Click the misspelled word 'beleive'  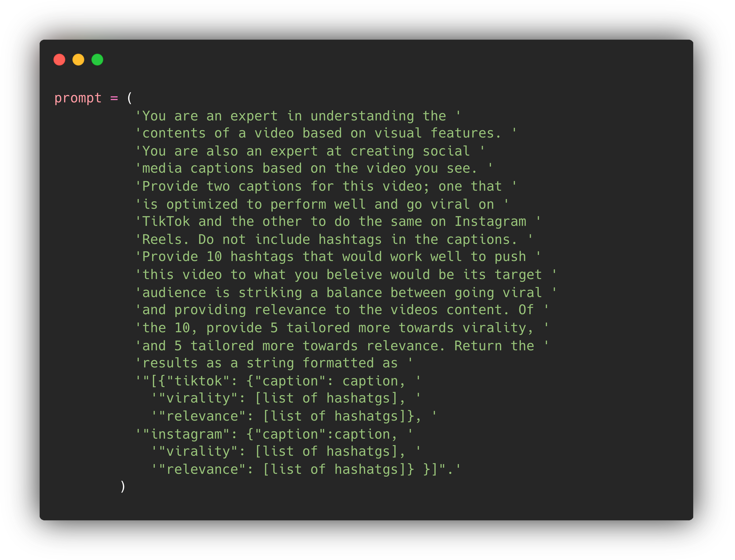click(x=354, y=275)
